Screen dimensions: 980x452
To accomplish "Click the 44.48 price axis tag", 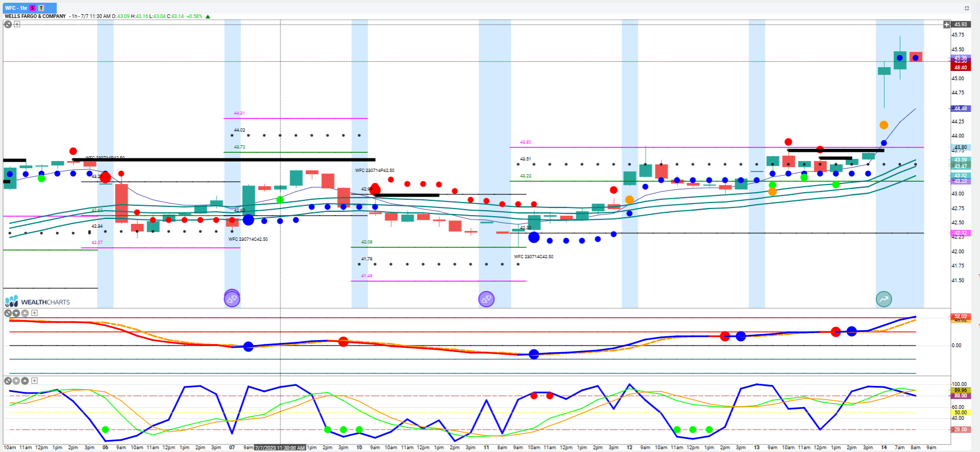I will pyautogui.click(x=961, y=108).
